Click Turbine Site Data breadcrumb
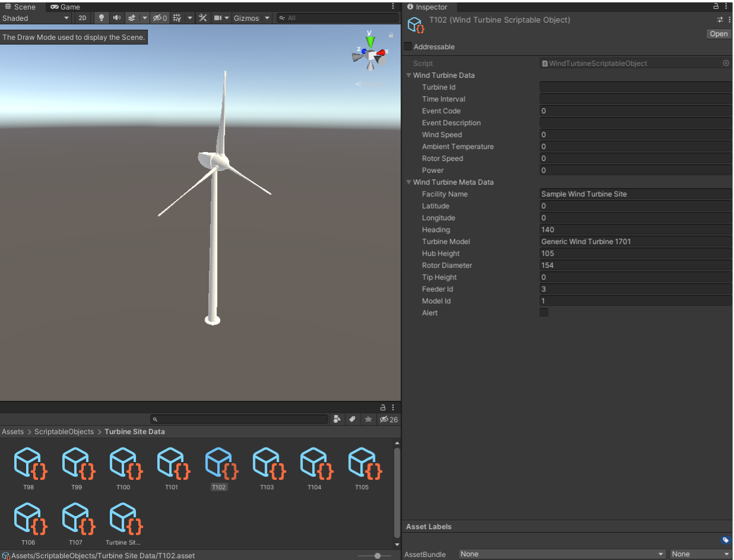734x560 pixels. (135, 432)
